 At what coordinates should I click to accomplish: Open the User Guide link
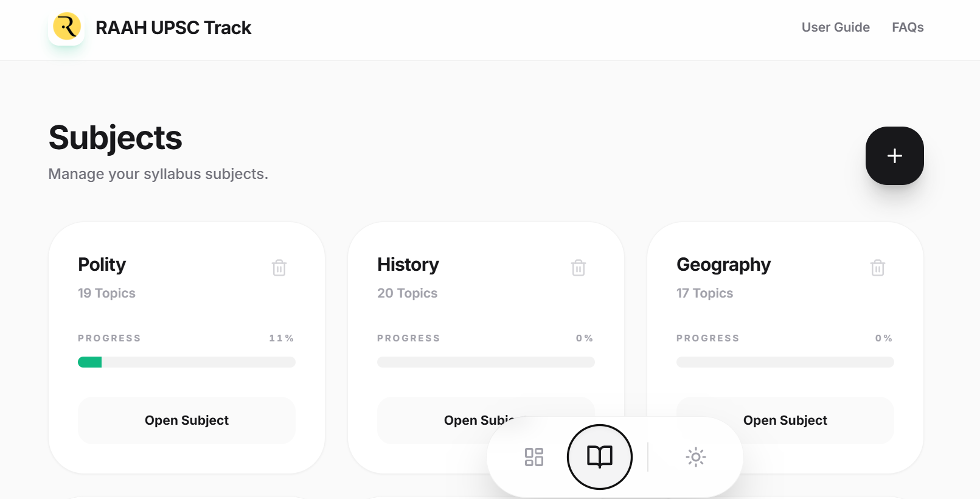point(835,27)
